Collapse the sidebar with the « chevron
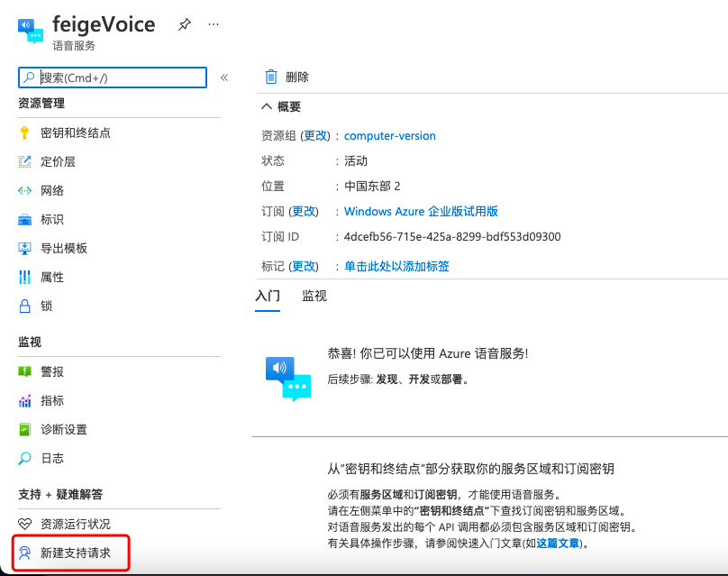The height and width of the screenshot is (576, 728). pos(224,78)
